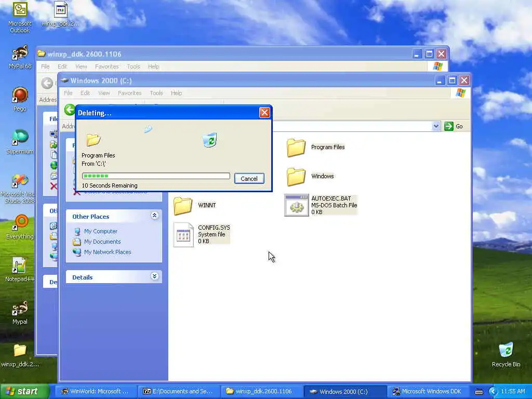The image size is (532, 399).
Task: Open Tools menu in C: window
Action: point(156,93)
